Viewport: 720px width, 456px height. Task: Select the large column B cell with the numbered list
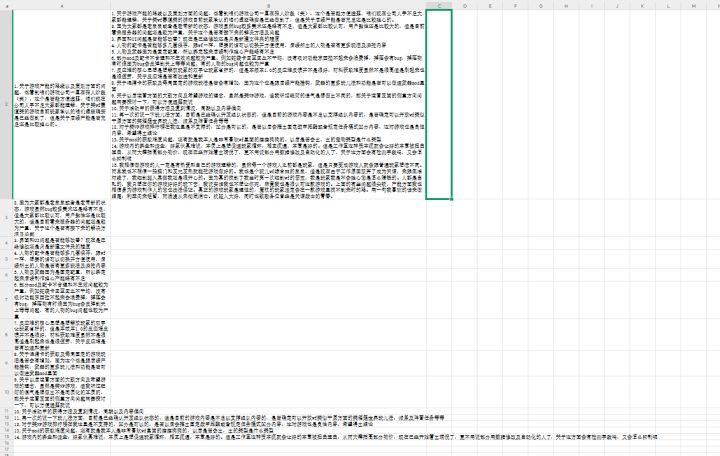click(268, 104)
